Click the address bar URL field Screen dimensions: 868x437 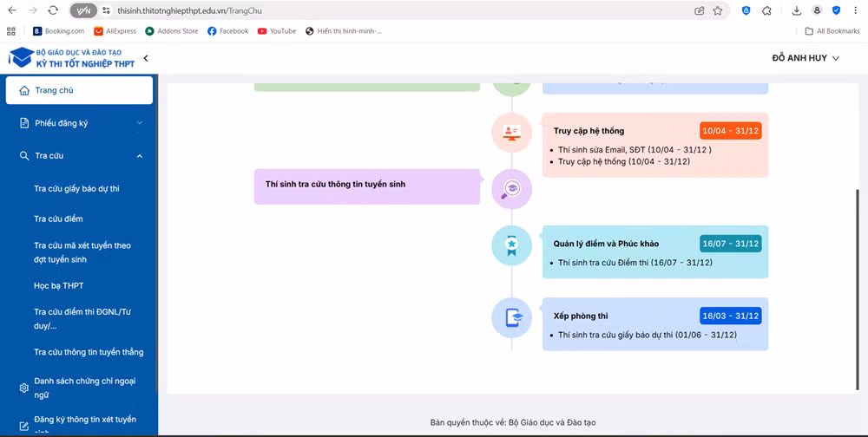click(398, 10)
